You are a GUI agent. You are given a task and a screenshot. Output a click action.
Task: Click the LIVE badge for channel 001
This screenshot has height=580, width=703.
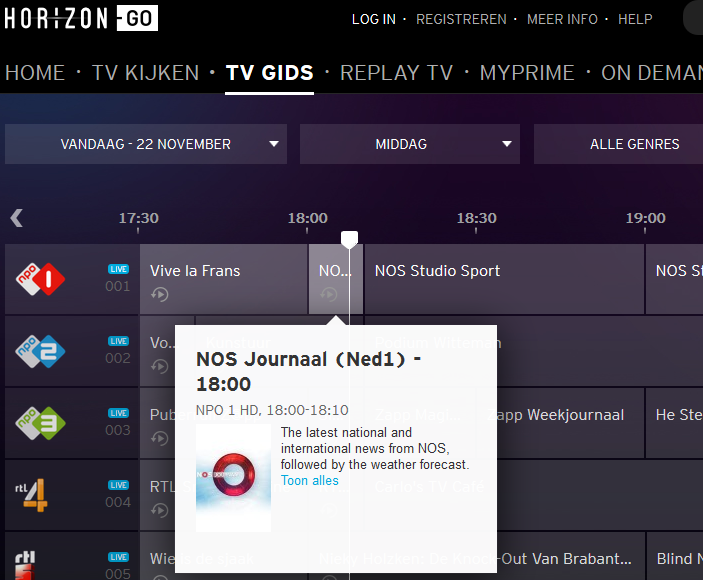pyautogui.click(x=118, y=269)
